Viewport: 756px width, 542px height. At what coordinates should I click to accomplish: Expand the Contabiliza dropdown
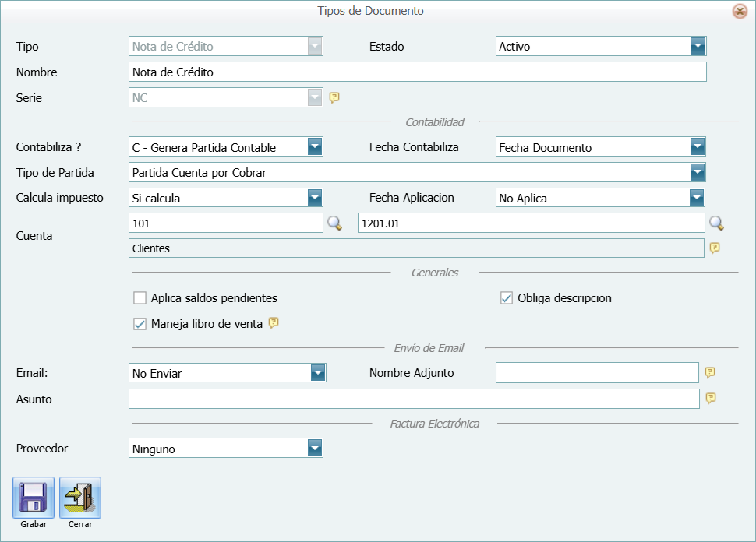click(x=315, y=146)
